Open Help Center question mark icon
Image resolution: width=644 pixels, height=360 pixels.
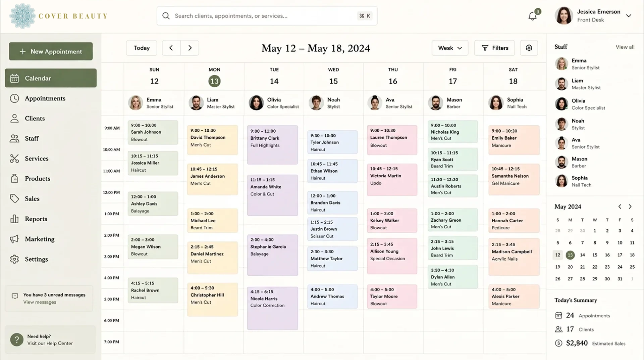17,340
